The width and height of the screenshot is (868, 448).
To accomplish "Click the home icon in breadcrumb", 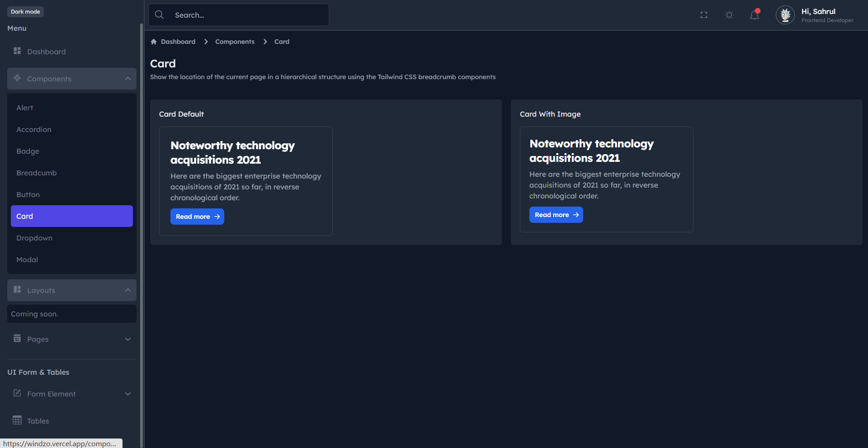I will [x=154, y=42].
